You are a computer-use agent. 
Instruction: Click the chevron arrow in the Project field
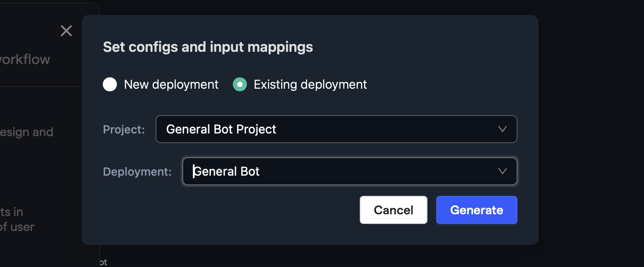pyautogui.click(x=503, y=129)
